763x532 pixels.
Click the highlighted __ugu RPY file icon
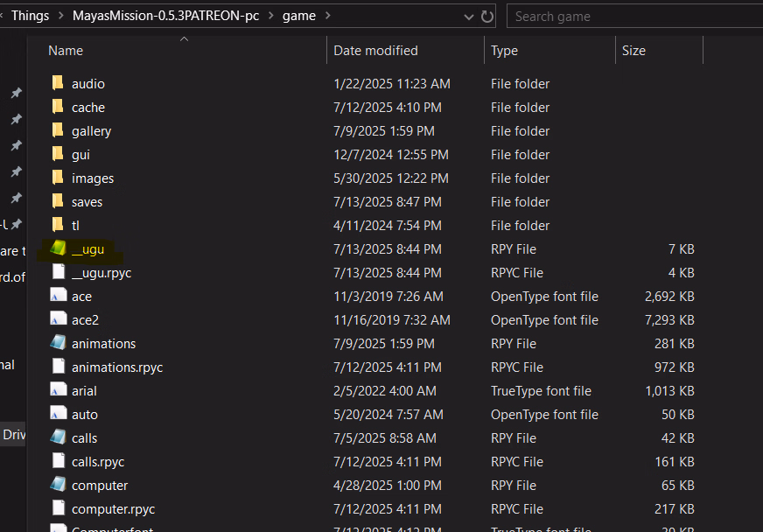point(58,248)
